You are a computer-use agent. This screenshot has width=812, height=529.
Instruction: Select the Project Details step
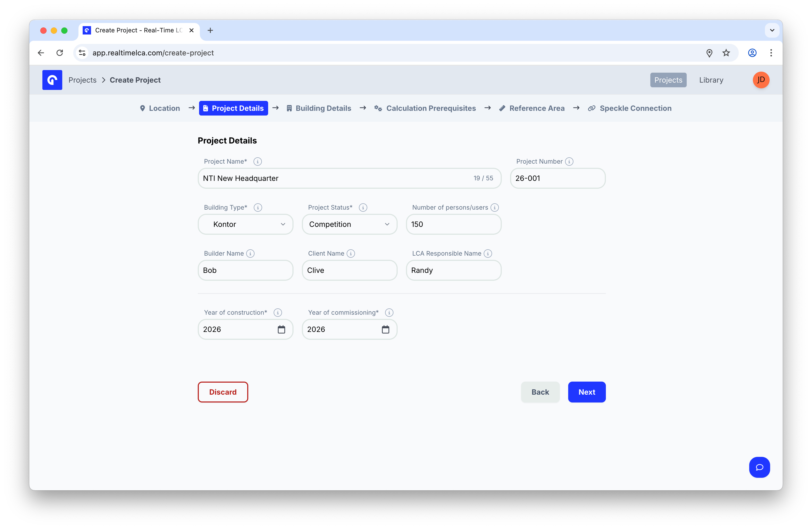pos(234,108)
